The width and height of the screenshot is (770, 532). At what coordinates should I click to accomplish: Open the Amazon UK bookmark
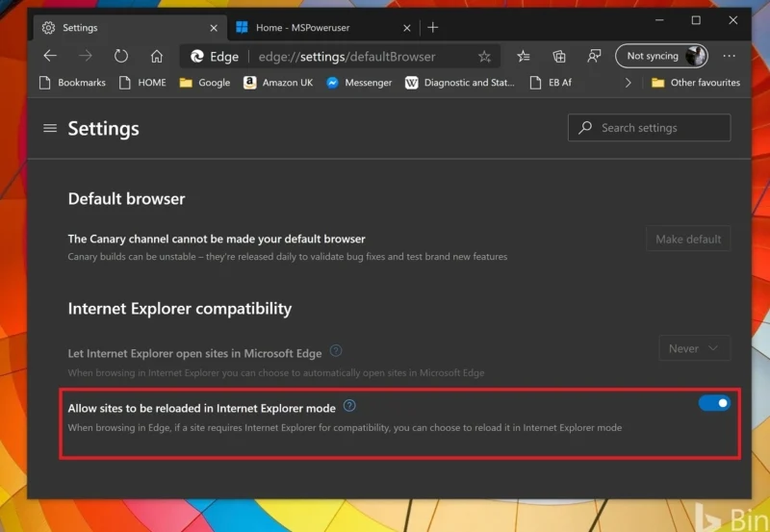278,83
